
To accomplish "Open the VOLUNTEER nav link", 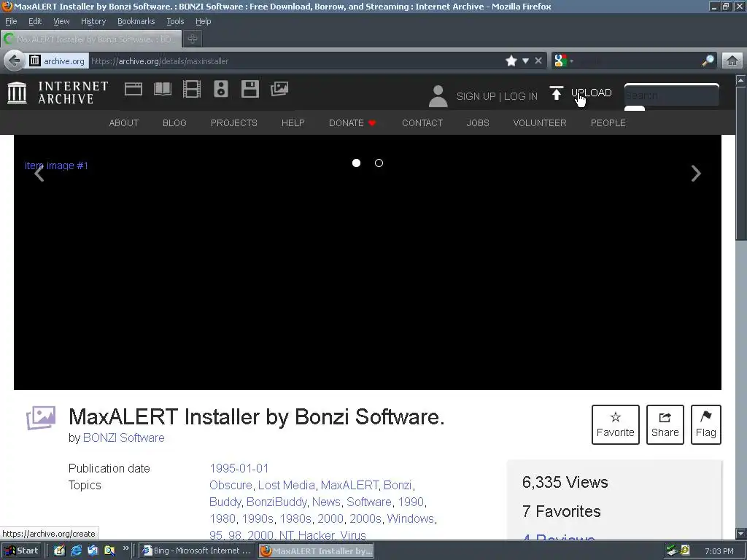I will coord(540,122).
